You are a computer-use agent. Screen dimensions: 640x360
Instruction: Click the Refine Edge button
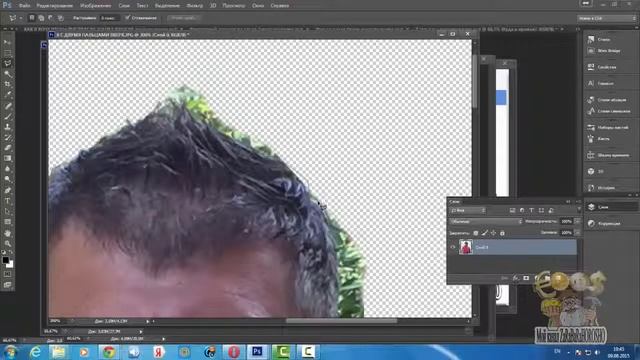pyautogui.click(x=184, y=18)
